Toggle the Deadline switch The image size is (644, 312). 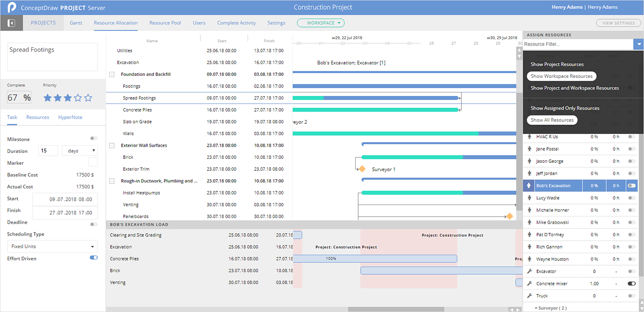click(94, 225)
